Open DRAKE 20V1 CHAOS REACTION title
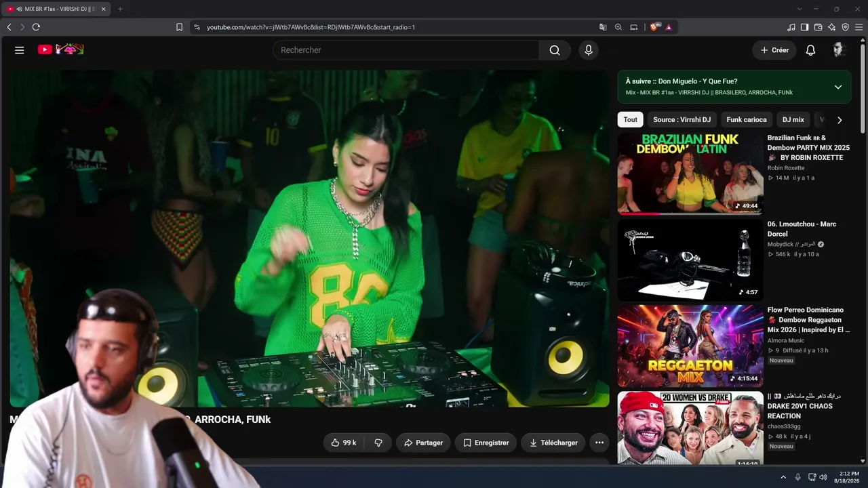 pos(804,406)
